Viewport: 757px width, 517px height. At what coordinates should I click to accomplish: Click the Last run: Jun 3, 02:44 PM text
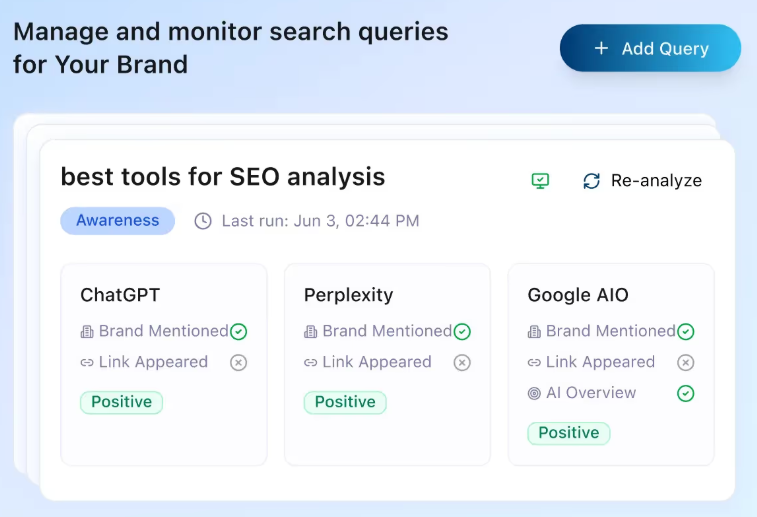click(320, 221)
